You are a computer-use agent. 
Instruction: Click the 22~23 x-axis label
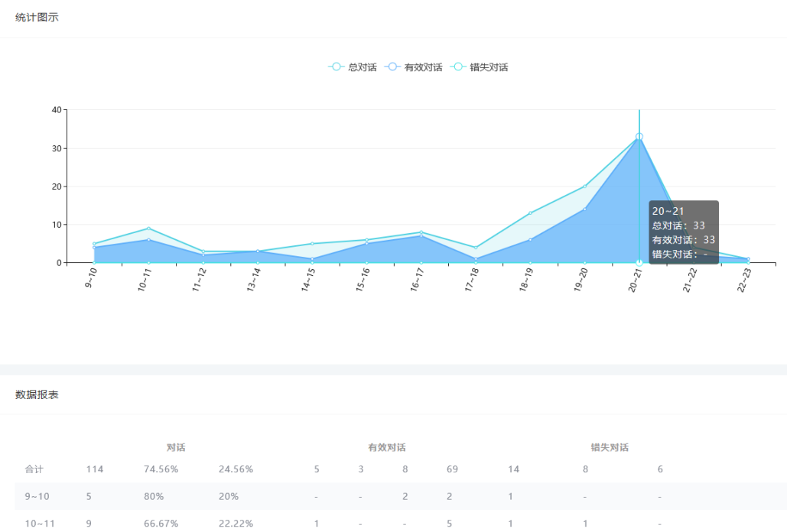(x=745, y=282)
